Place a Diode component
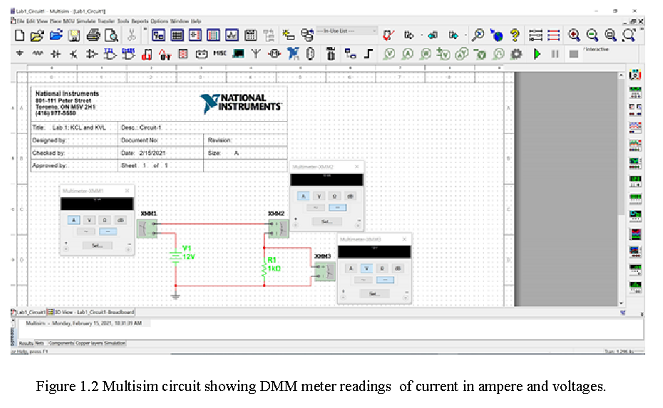 [x=56, y=54]
